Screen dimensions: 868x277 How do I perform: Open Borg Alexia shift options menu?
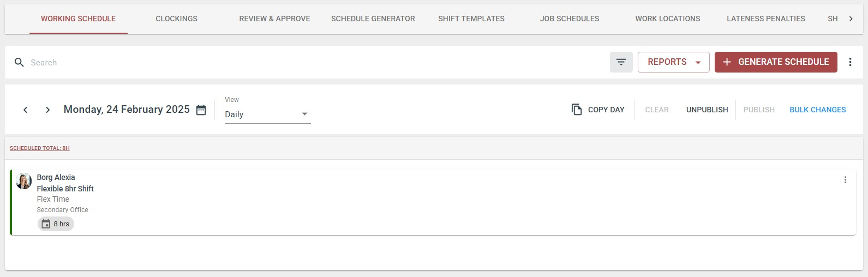tap(845, 180)
